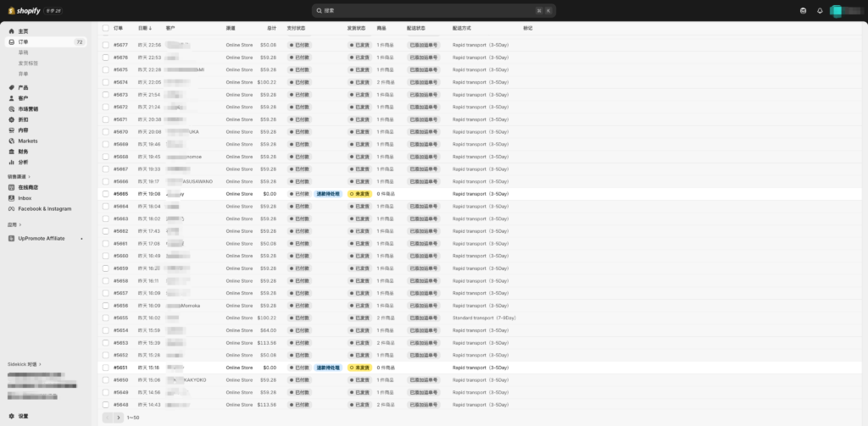Click the account avatar in top bar
Viewport: 868px width, 426px height.
tap(837, 10)
